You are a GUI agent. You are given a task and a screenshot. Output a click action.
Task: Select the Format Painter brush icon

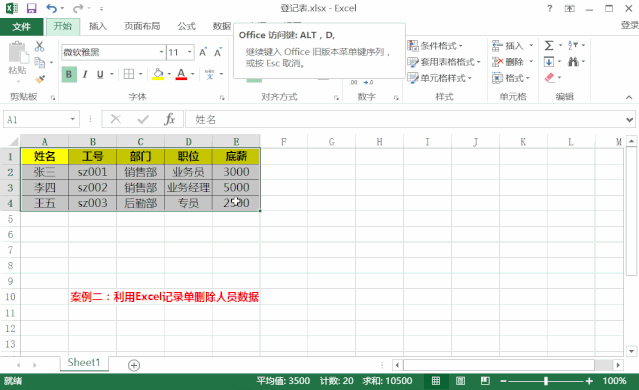(40, 79)
